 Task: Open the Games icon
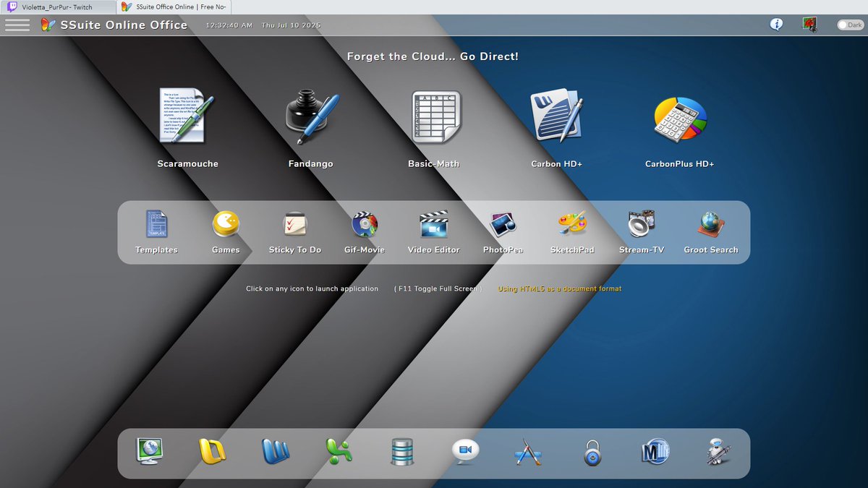point(226,224)
